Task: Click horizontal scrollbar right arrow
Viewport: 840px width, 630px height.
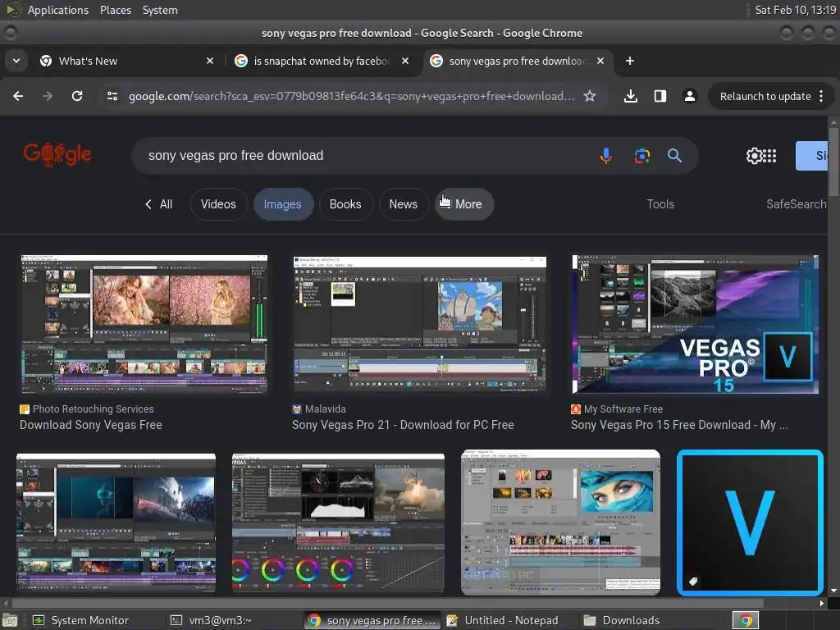Action: pyautogui.click(x=822, y=603)
